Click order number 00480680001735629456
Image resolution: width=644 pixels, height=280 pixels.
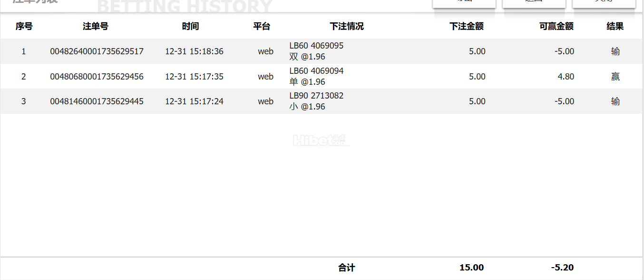click(97, 77)
